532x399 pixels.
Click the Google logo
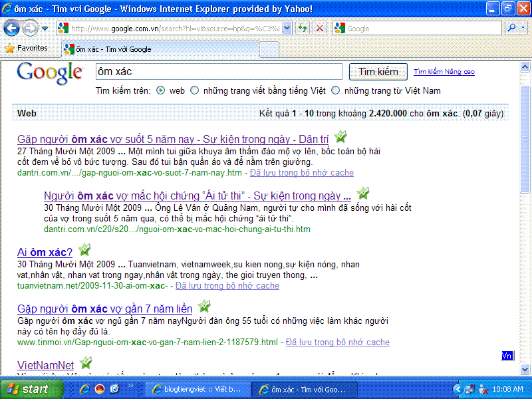click(49, 73)
